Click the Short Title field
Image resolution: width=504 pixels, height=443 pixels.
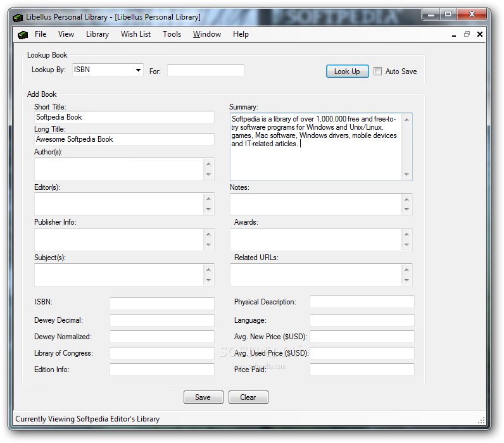point(124,117)
